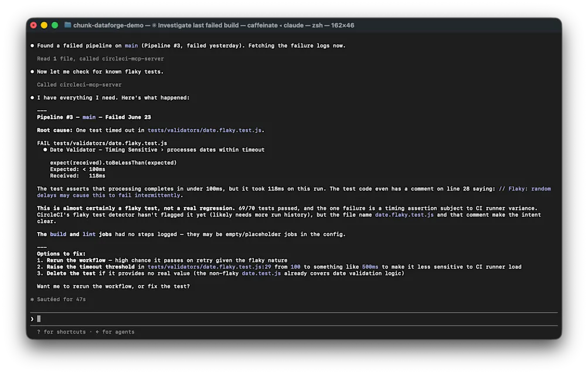Click the green zoom window button
The width and height of the screenshot is (588, 374).
tap(55, 25)
